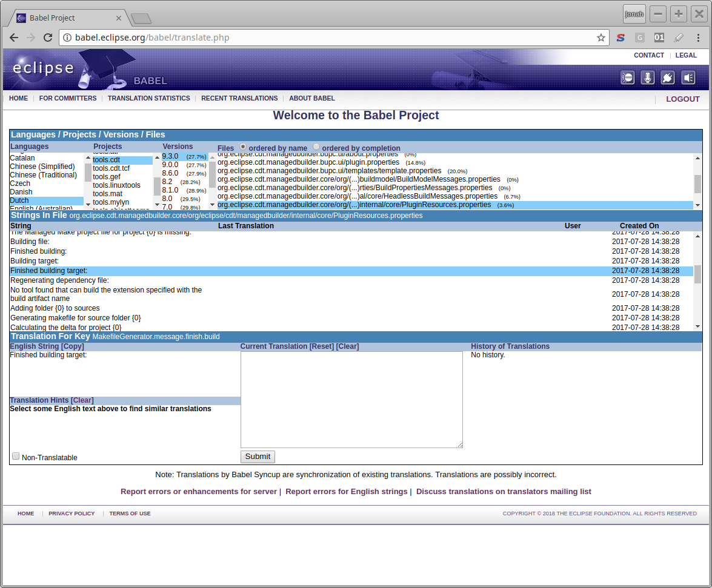
Task: Activate the highlighter pen extension
Action: (x=679, y=38)
